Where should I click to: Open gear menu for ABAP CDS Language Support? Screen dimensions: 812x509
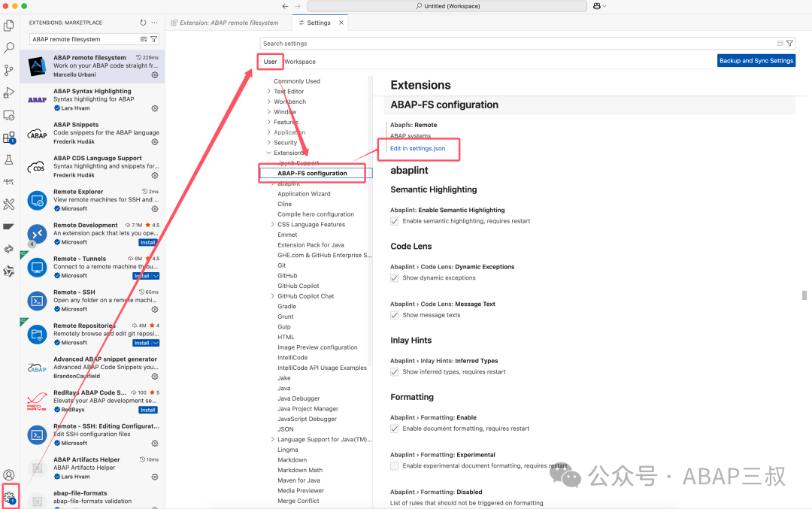pyautogui.click(x=155, y=175)
